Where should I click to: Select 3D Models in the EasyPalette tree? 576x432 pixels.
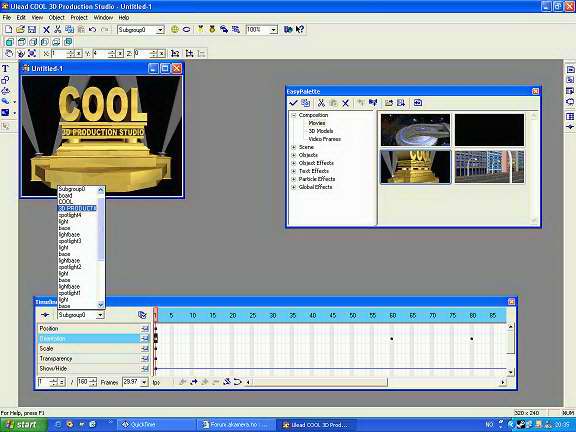321,131
